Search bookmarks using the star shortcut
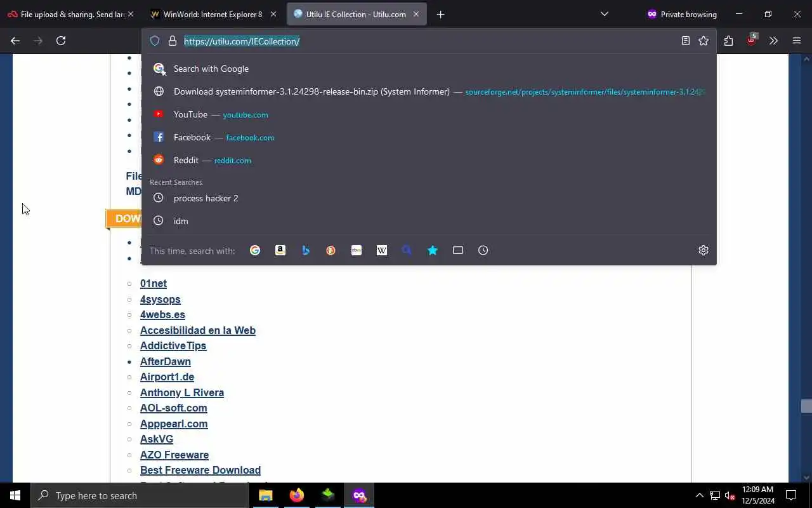This screenshot has width=812, height=508. tap(433, 250)
